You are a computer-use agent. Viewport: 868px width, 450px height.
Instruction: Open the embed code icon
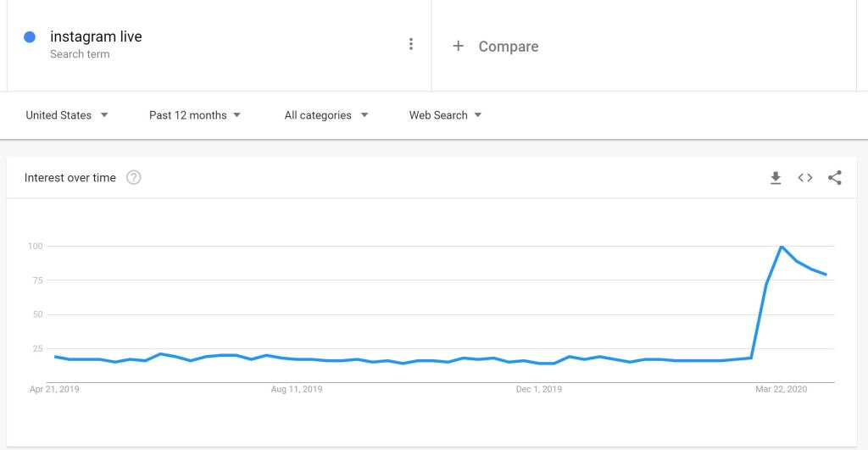tap(805, 178)
